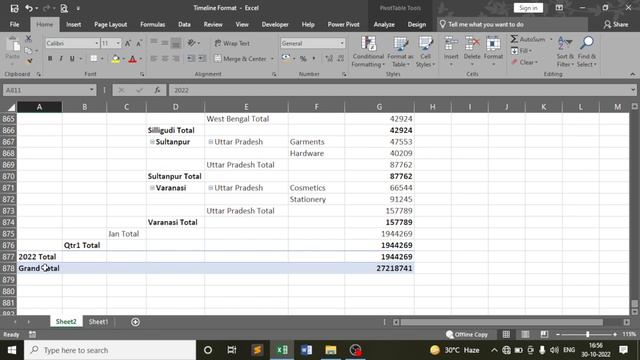Toggle Underline formatting

pos(72,59)
